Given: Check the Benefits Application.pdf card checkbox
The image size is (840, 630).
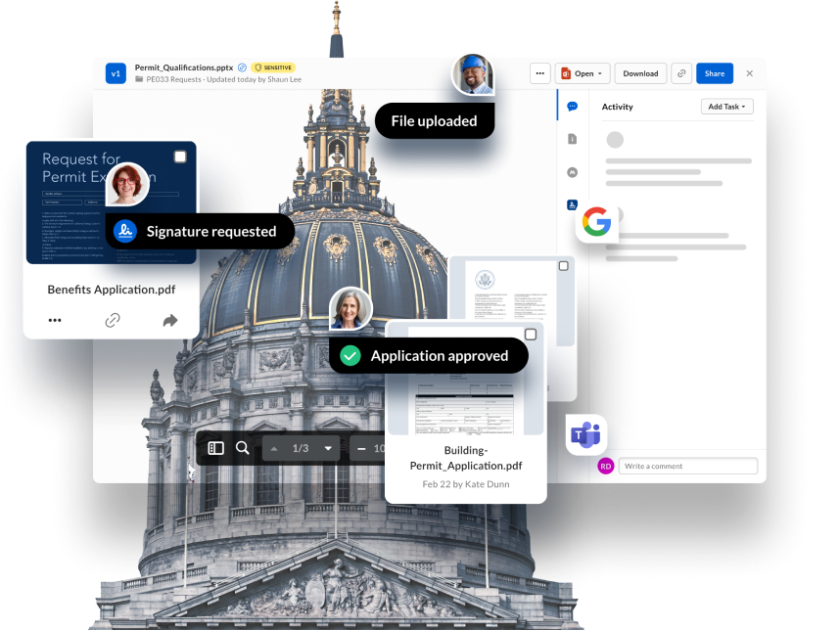Looking at the screenshot, I should [180, 157].
